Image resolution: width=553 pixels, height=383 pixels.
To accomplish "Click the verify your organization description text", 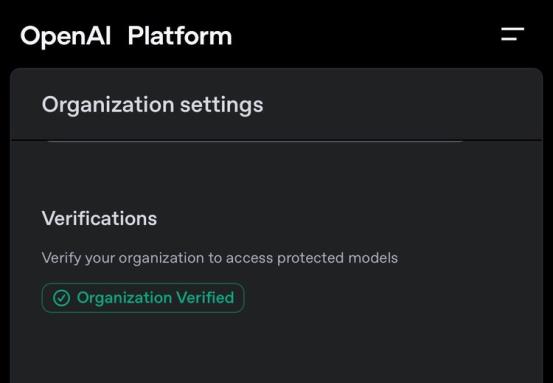I will pyautogui.click(x=220, y=258).
